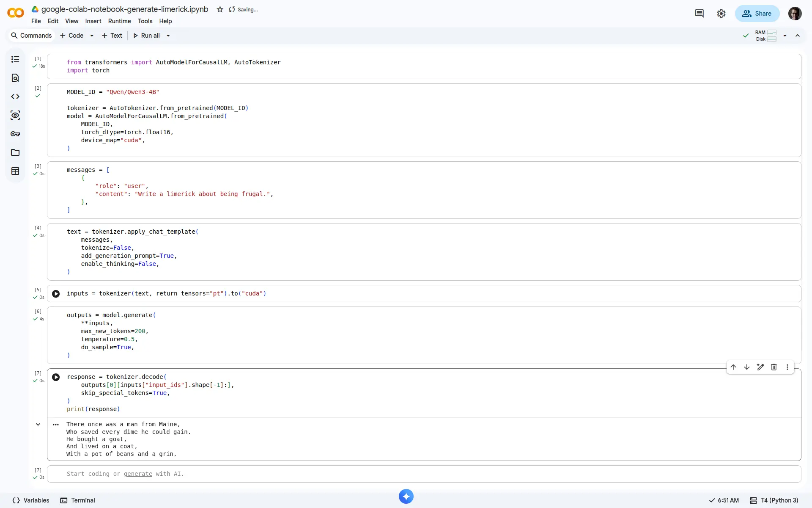Click the max_new_tokens=200 line
The height and width of the screenshot is (508, 812).
tap(115, 331)
